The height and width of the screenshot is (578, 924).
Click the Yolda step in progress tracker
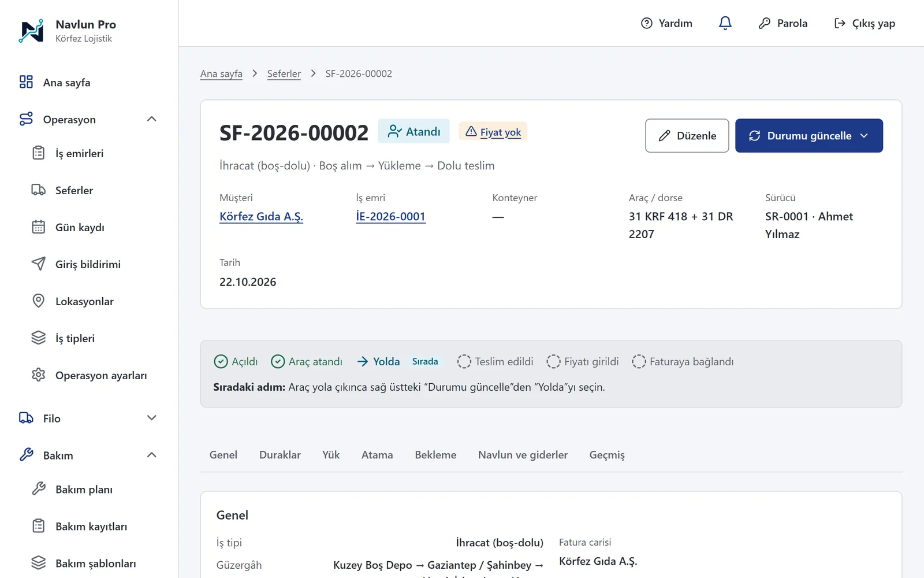[378, 361]
